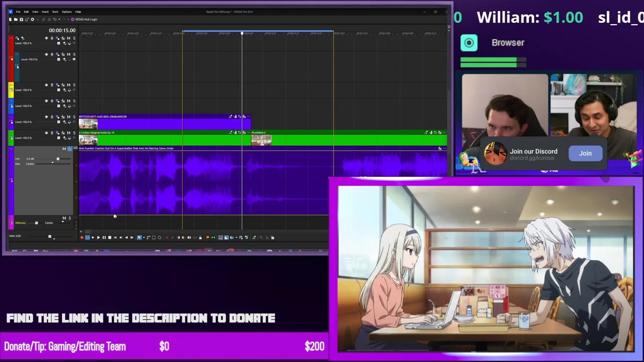Open More menu on the red track
The image size is (644, 362).
tap(11, 38)
